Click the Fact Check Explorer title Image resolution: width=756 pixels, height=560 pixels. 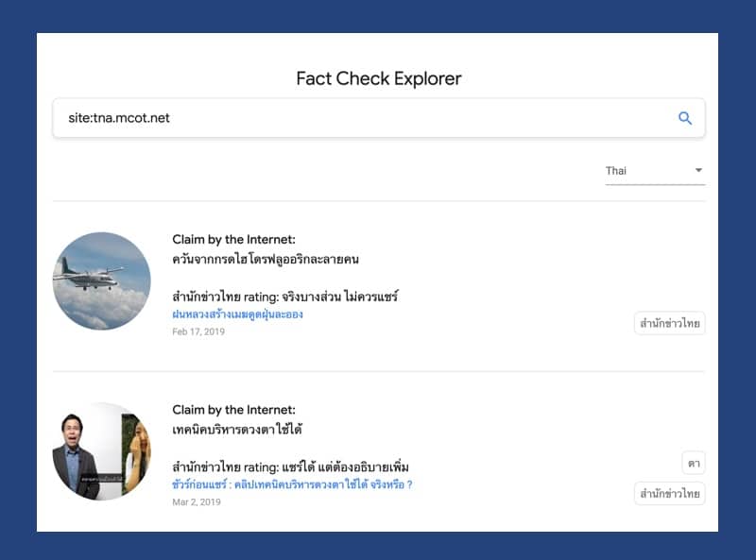(378, 78)
